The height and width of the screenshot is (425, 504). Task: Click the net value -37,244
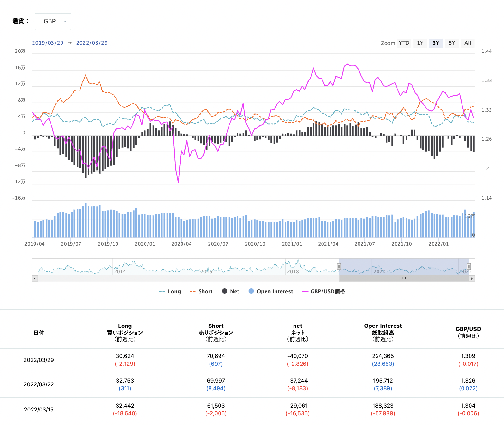tap(298, 381)
